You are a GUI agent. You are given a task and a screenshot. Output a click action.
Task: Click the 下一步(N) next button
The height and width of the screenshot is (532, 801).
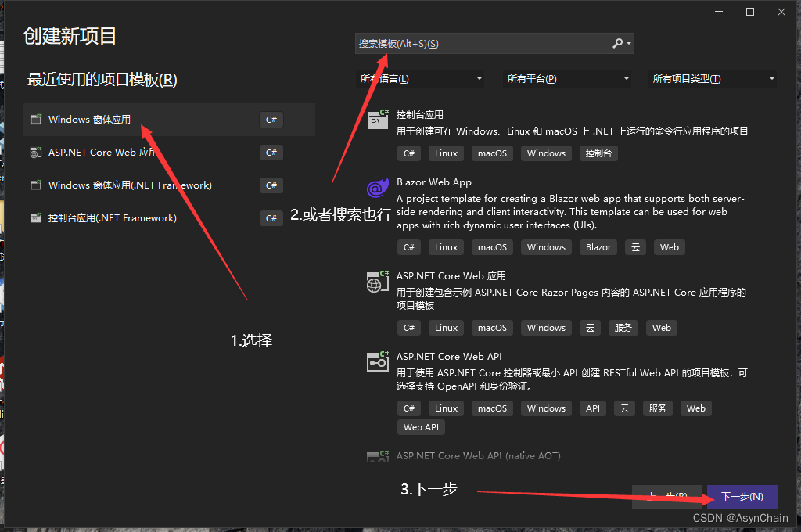coord(742,496)
